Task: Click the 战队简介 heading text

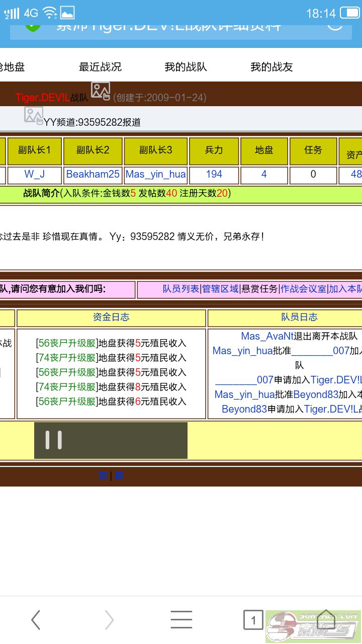Action: point(42,193)
